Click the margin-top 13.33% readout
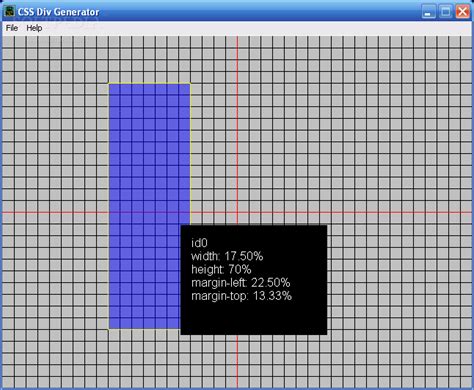The image size is (474, 390). coord(241,296)
